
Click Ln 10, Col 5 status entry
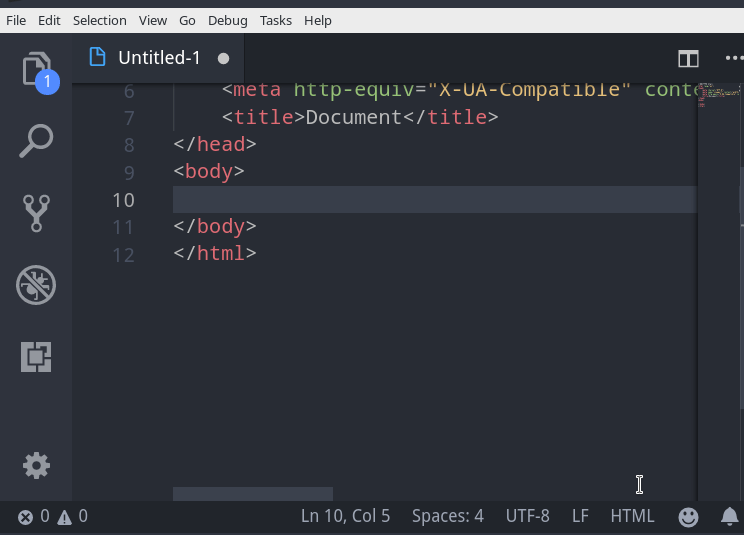(345, 516)
